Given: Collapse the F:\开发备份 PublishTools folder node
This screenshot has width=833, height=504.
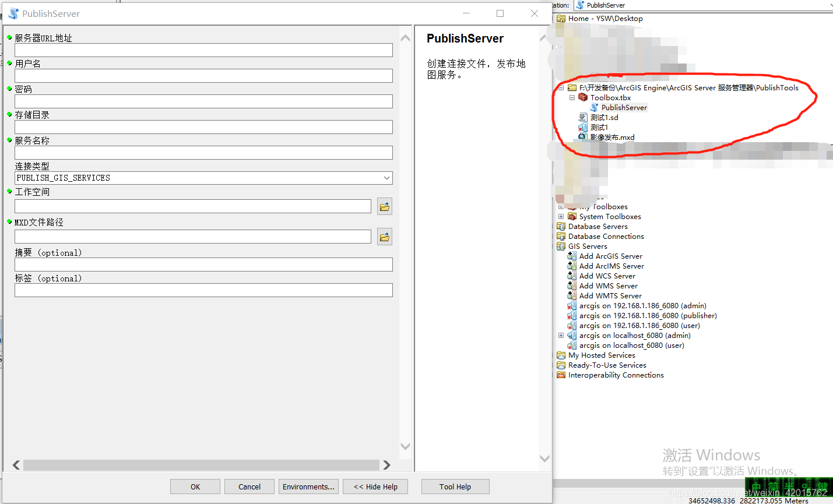Looking at the screenshot, I should (x=561, y=87).
